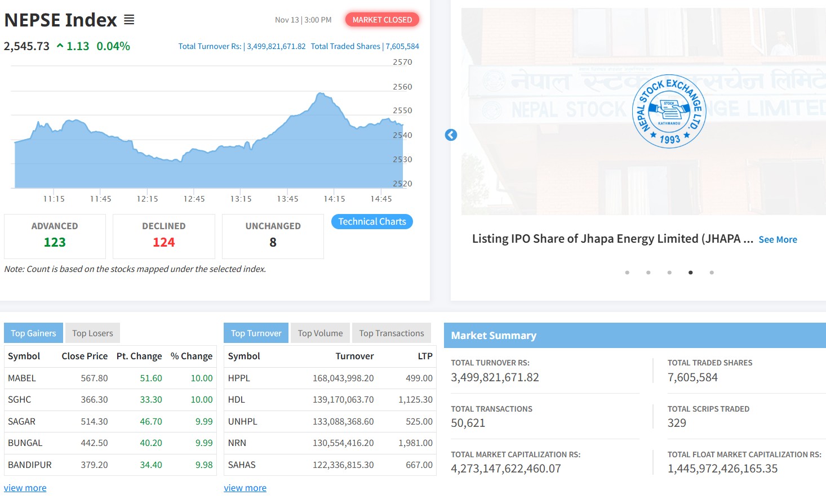This screenshot has height=504, width=826.
Task: Open Technical Charts button
Action: (x=372, y=222)
